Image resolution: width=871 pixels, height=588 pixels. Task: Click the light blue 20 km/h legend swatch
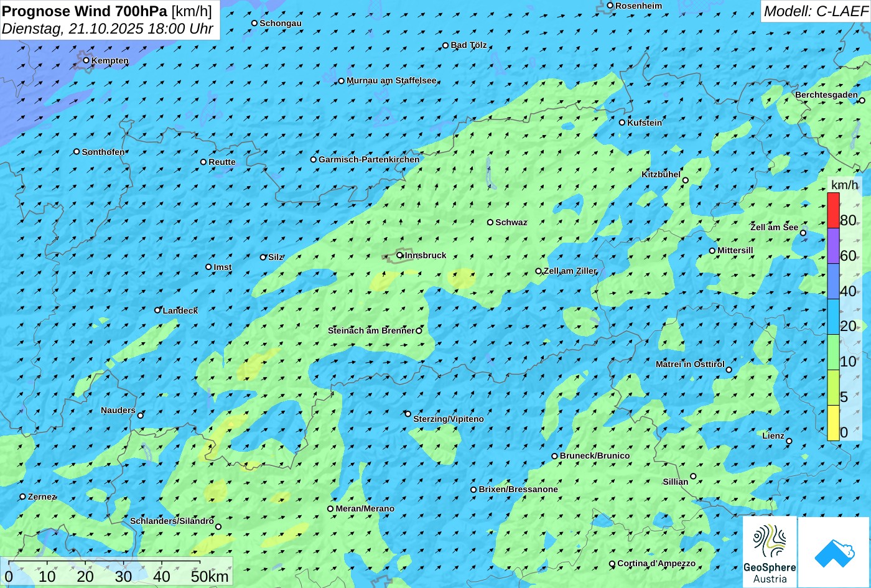pos(833,317)
